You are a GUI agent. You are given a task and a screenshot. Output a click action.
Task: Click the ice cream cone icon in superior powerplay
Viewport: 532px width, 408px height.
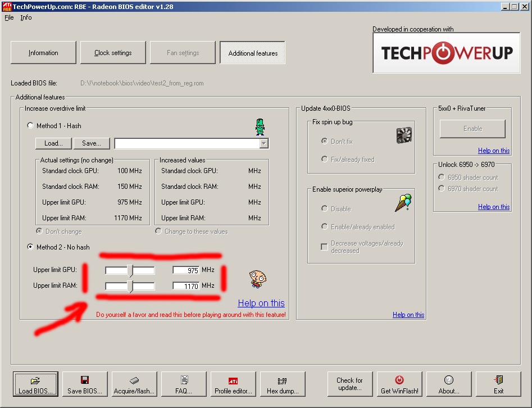coord(403,203)
